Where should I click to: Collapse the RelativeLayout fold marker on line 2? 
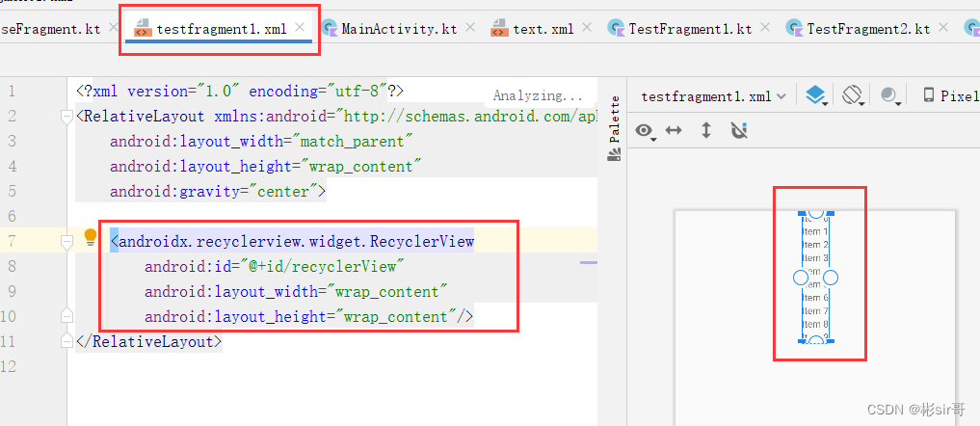(66, 117)
